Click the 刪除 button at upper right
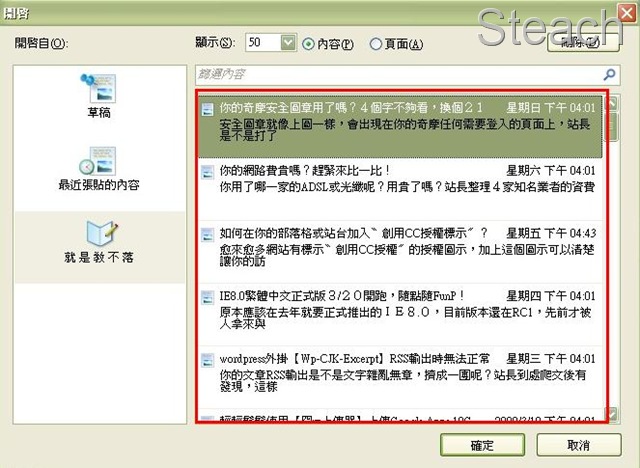The image size is (640, 468). tap(583, 42)
